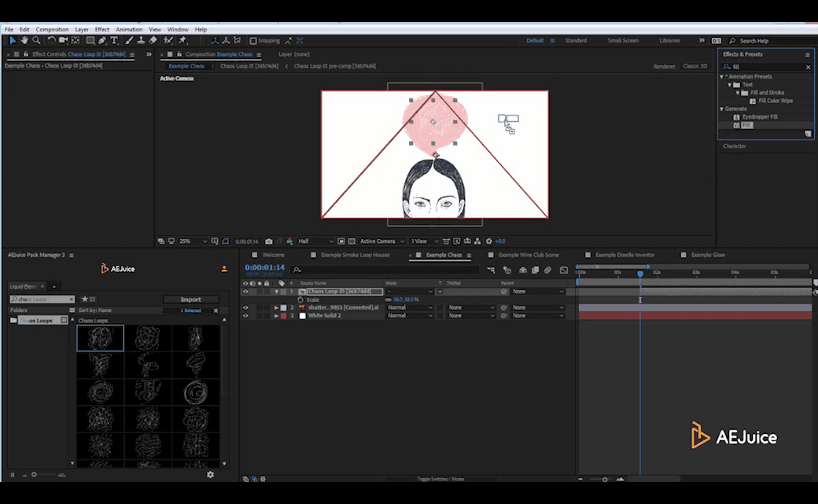Viewport: 818px width, 504px height.
Task: Click the timeline search field
Action: (386, 270)
